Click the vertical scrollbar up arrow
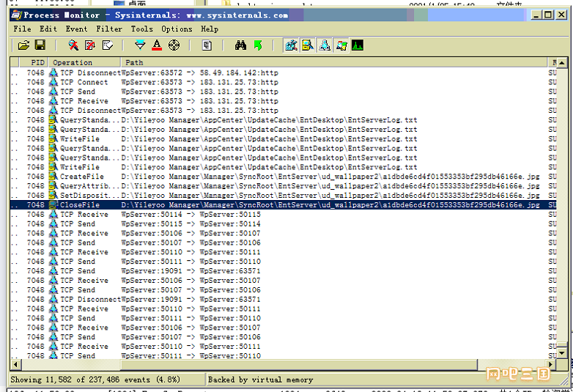573x392 pixels. point(562,63)
